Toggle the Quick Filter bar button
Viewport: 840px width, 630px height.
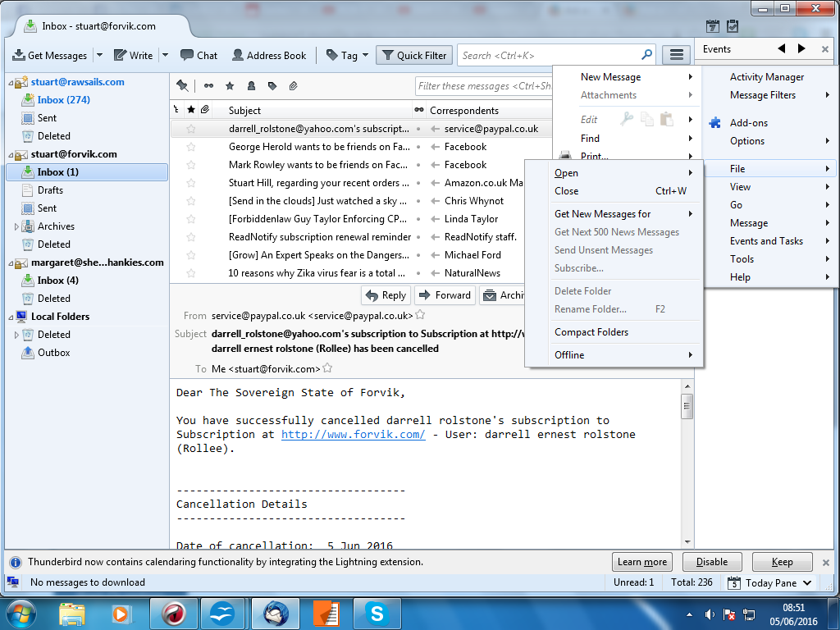click(x=413, y=55)
